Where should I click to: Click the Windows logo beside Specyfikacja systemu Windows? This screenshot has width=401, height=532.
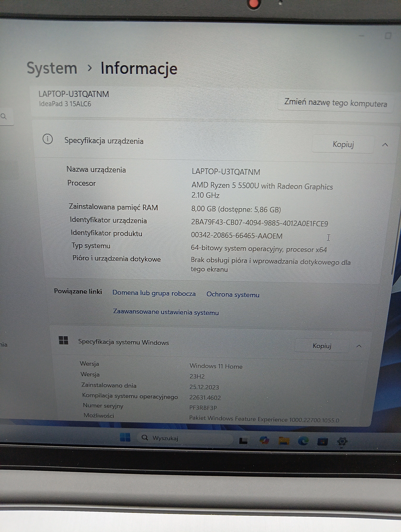[64, 340]
